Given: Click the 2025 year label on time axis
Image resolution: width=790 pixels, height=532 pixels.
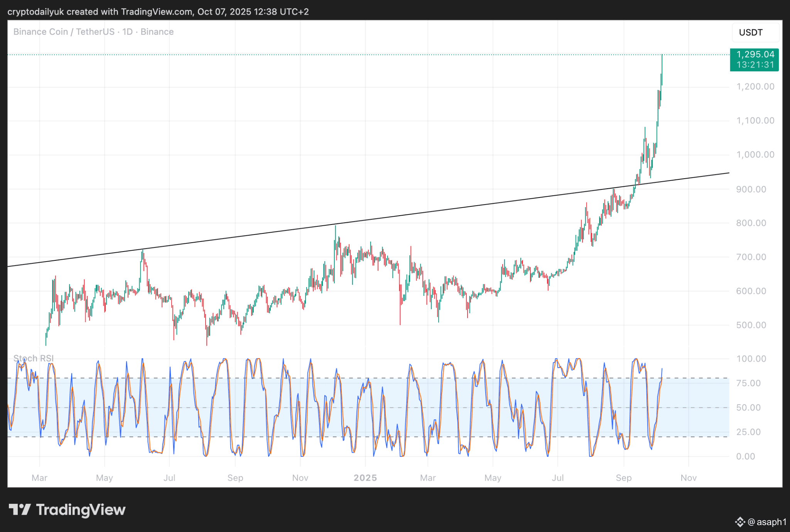Looking at the screenshot, I should click(x=365, y=478).
